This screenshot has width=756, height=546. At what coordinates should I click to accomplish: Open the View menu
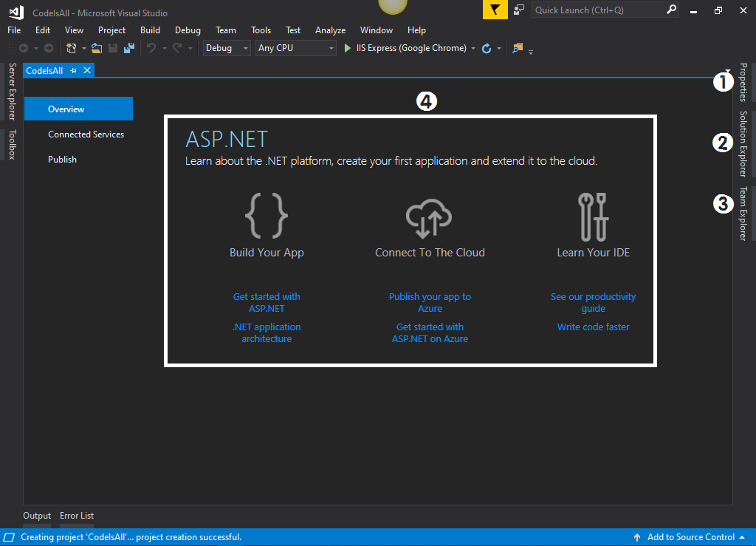coord(74,30)
